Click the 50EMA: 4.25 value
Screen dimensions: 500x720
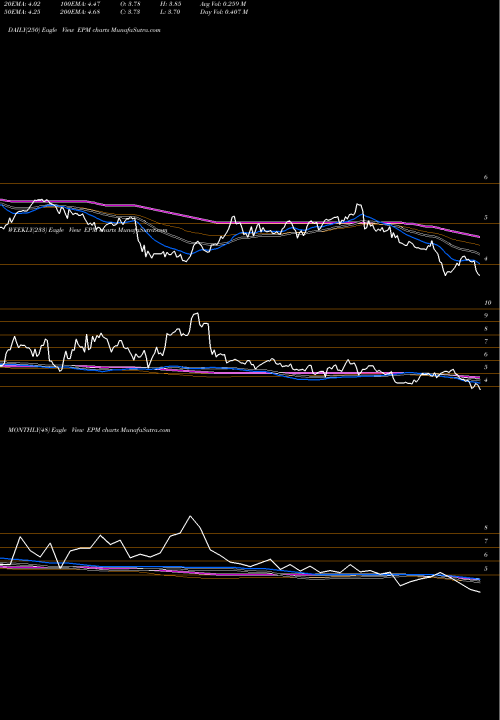(x=20, y=12)
